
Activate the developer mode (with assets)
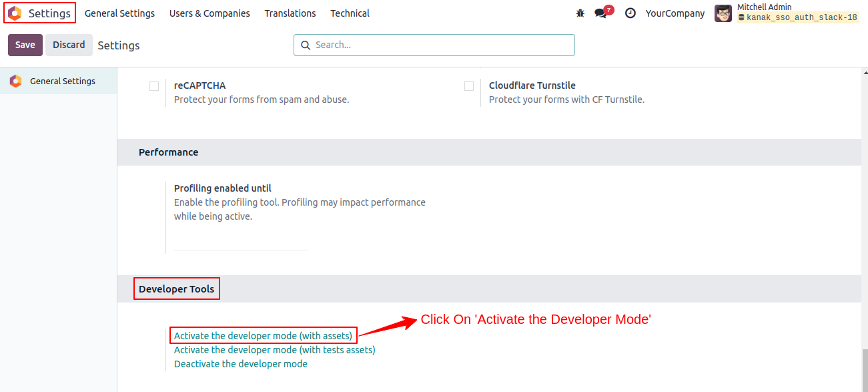(x=263, y=335)
